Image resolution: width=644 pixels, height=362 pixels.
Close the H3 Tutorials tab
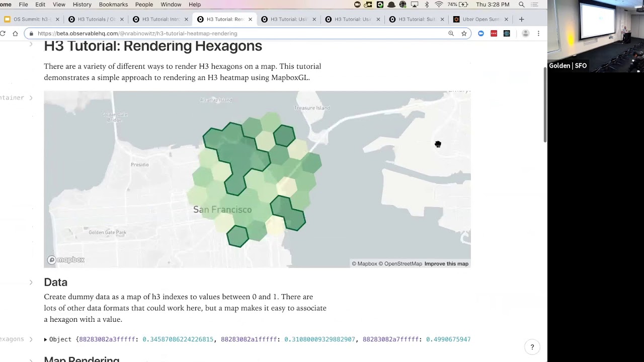tap(122, 19)
